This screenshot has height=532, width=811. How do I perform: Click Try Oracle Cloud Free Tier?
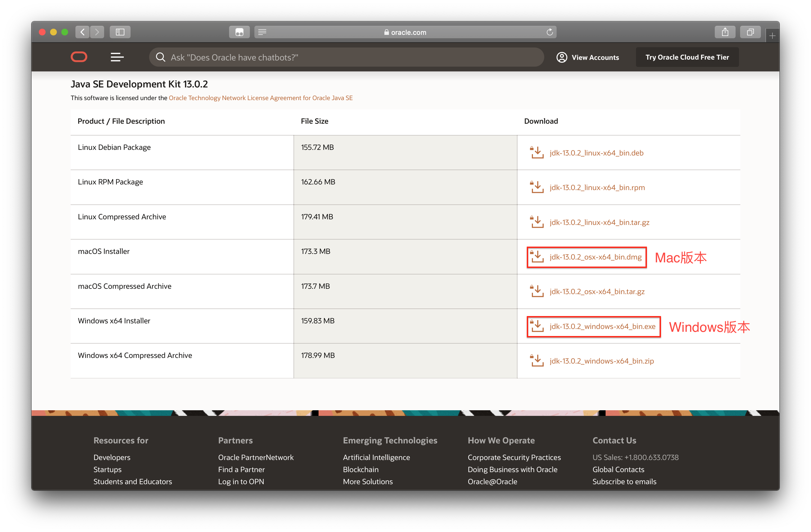[x=687, y=57]
